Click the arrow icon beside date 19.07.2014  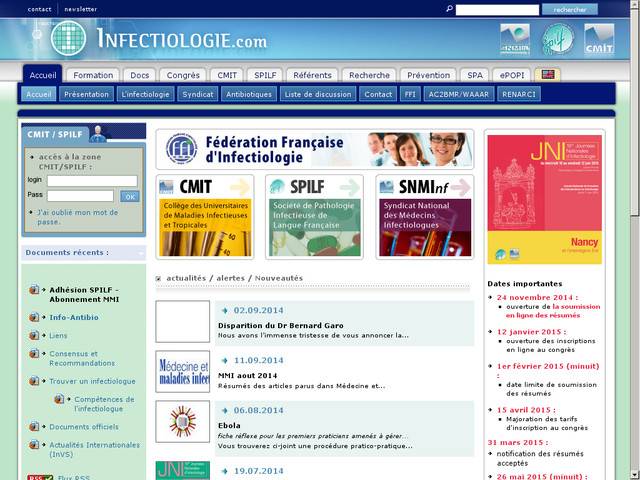(224, 471)
